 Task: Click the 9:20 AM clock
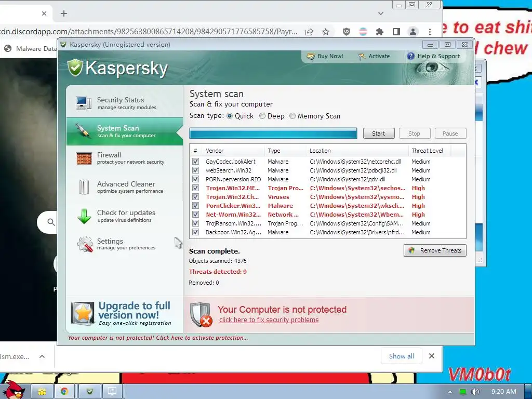pos(504,392)
